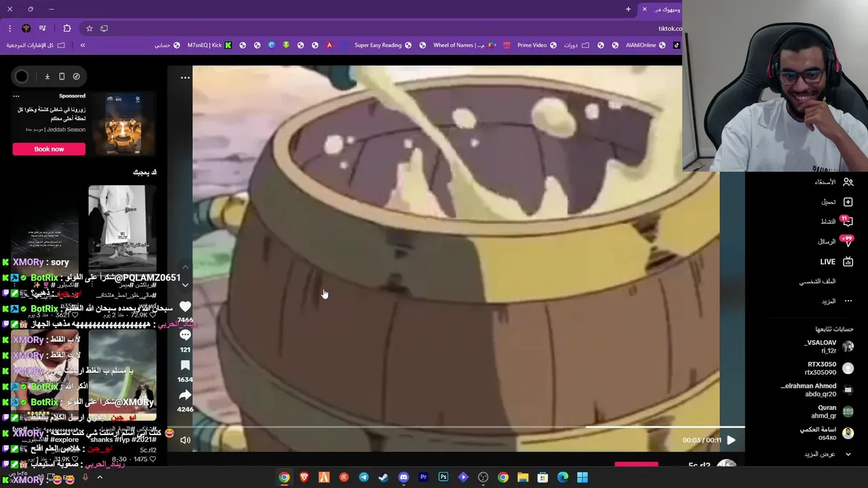Click the download icon in top pill

(x=47, y=77)
